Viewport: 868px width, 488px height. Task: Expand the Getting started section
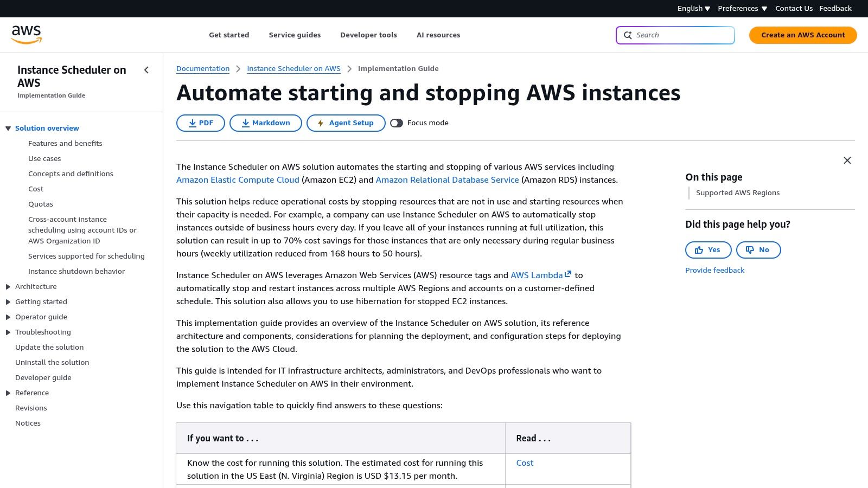pos(8,302)
